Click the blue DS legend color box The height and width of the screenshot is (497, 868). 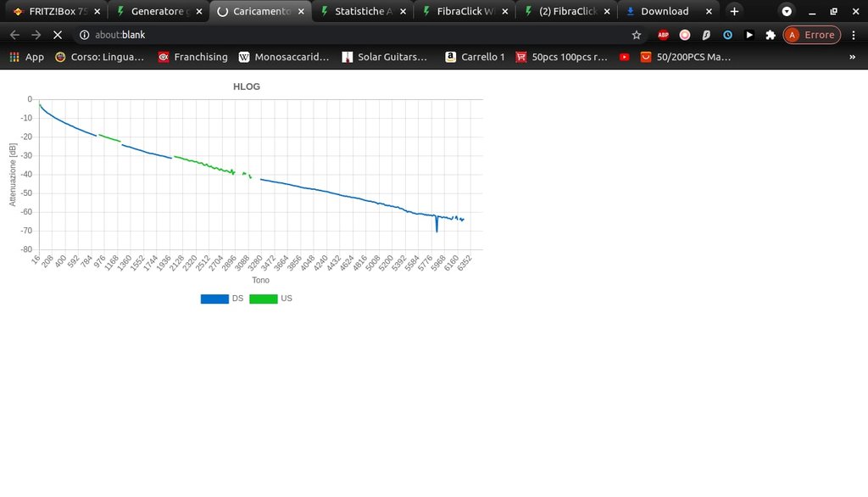point(214,299)
